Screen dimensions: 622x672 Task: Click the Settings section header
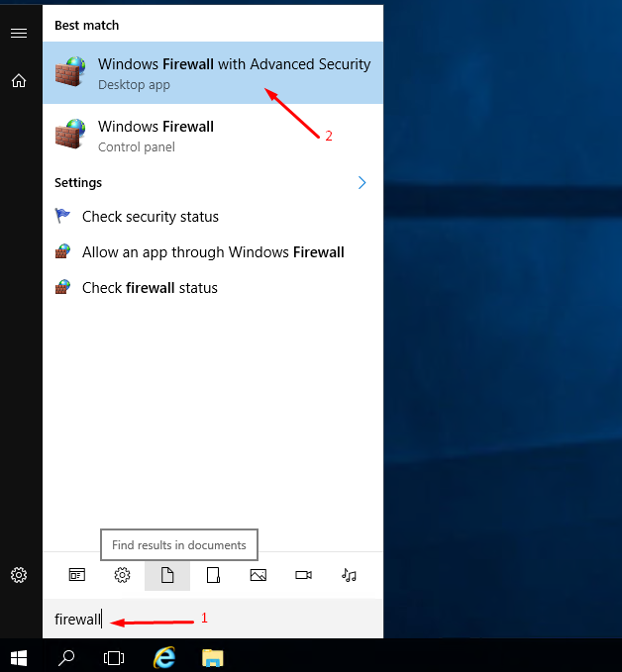coord(78,182)
